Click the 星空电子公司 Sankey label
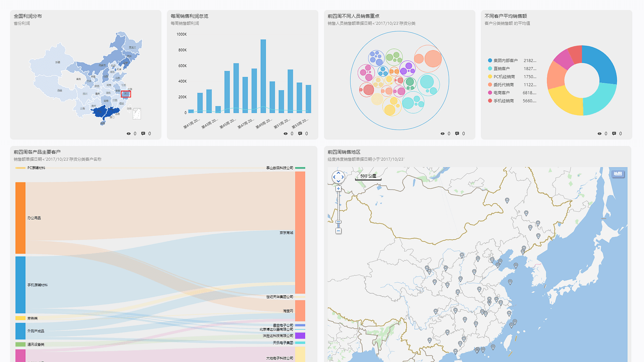This screenshot has height=362, width=644. pos(283,325)
